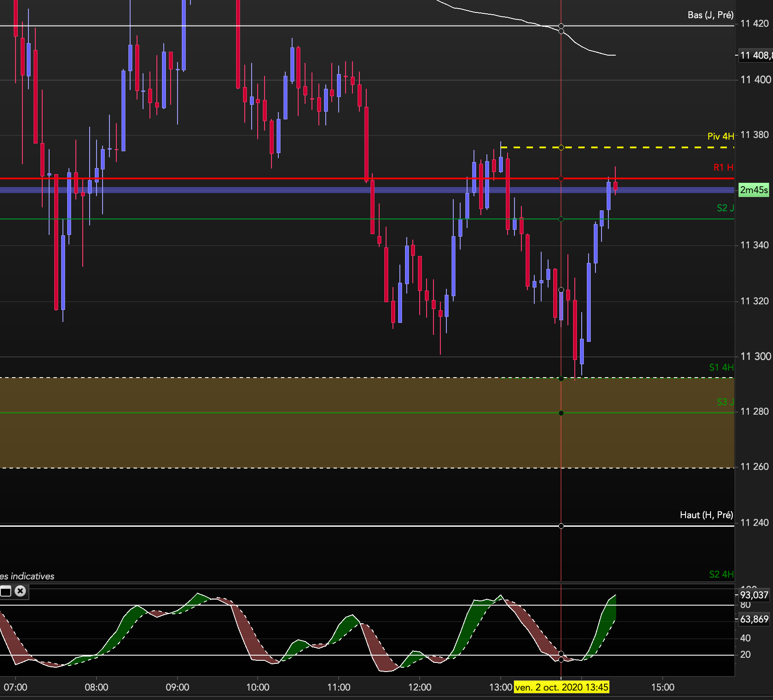773x700 pixels.
Task: Click the crosshair marker on the Piv 4H line
Action: click(561, 147)
